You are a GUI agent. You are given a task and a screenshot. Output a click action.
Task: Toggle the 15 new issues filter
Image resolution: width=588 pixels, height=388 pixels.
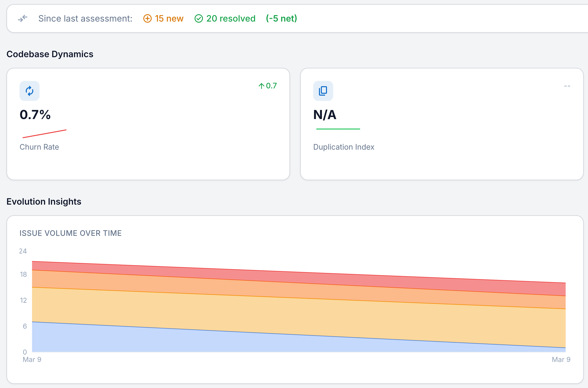tap(163, 18)
